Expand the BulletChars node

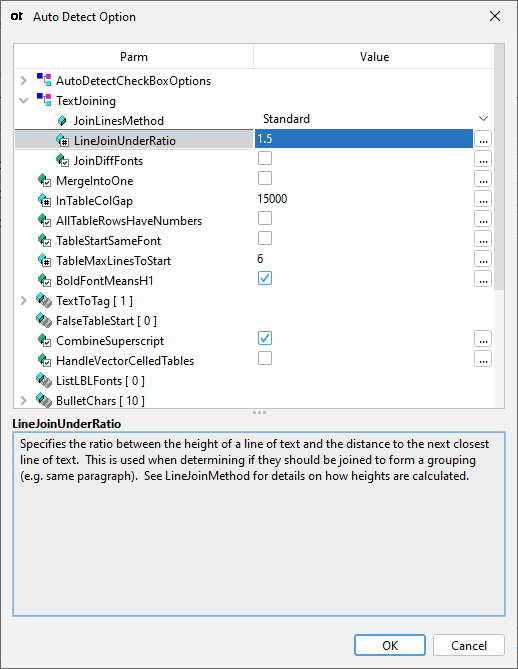click(24, 401)
